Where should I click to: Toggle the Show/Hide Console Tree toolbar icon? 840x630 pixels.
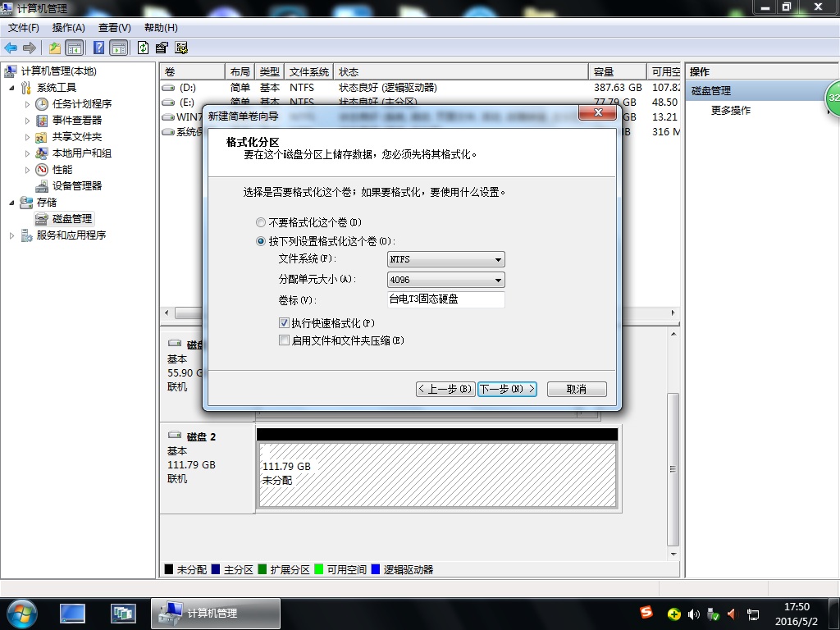point(74,48)
